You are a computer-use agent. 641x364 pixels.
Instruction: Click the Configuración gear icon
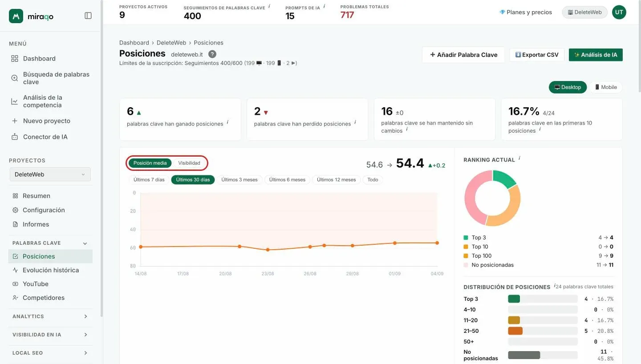(16, 210)
